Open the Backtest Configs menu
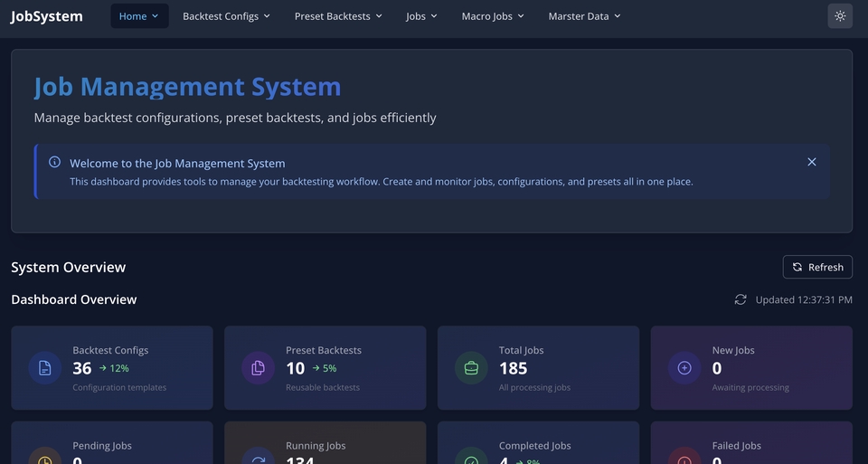 point(226,16)
